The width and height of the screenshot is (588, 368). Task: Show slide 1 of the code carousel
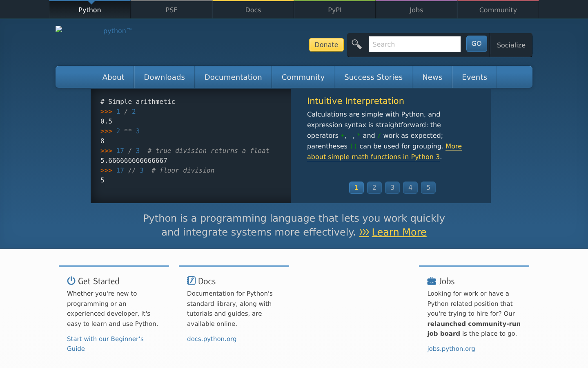coord(356,188)
